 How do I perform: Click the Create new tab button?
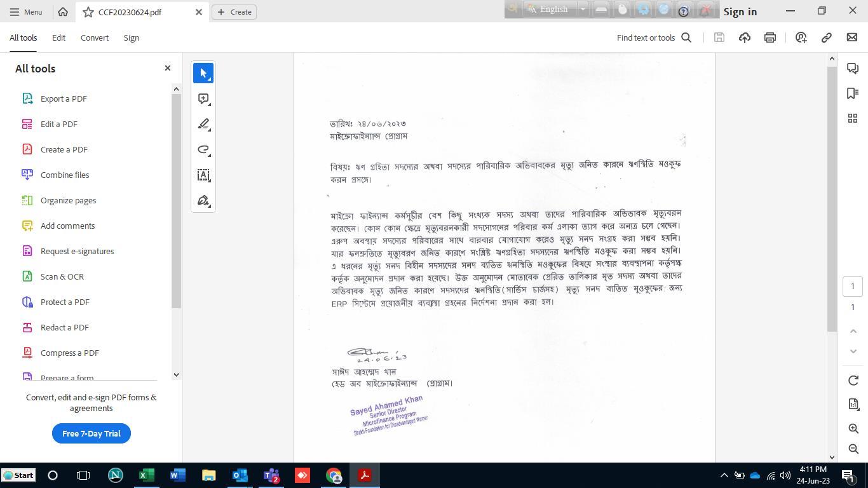(x=234, y=12)
